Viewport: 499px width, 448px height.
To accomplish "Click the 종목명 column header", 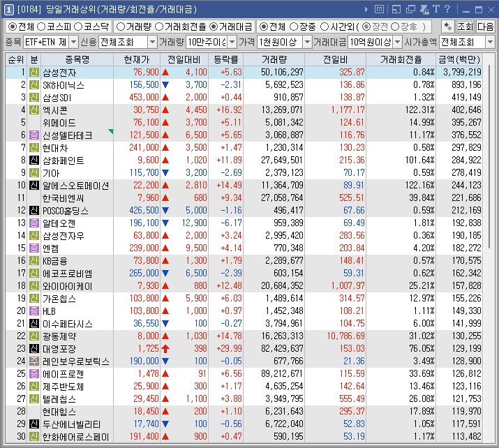I will coord(77,59).
